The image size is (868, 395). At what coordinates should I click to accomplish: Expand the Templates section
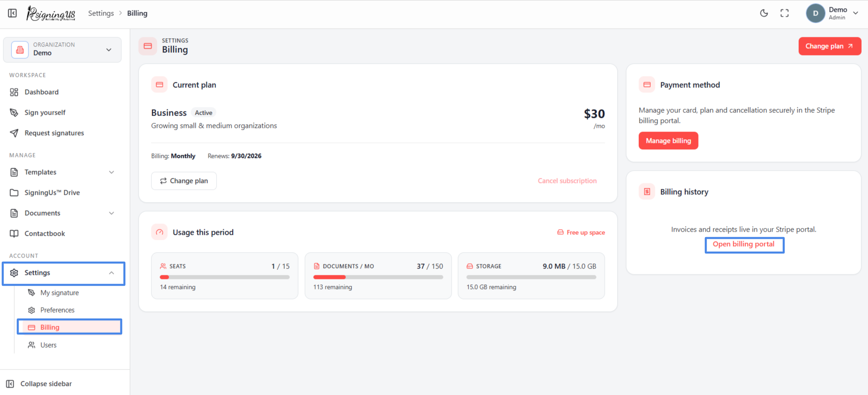point(62,172)
